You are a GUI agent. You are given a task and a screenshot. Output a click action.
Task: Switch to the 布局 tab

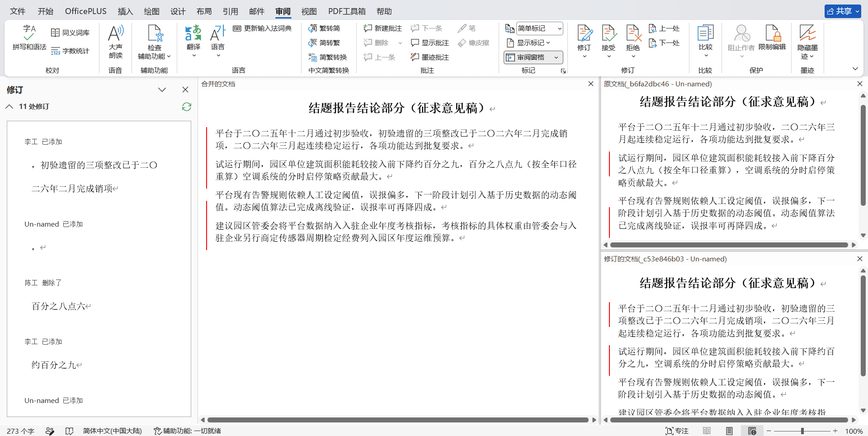pyautogui.click(x=204, y=11)
